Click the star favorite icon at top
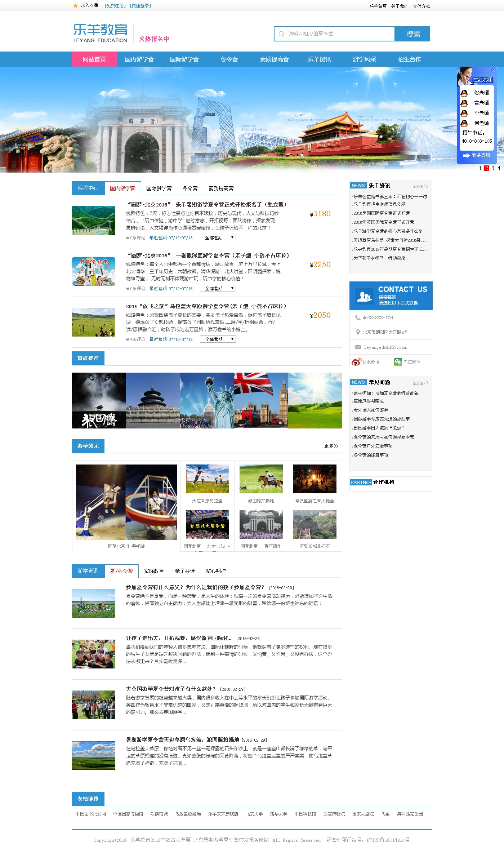 pos(75,6)
